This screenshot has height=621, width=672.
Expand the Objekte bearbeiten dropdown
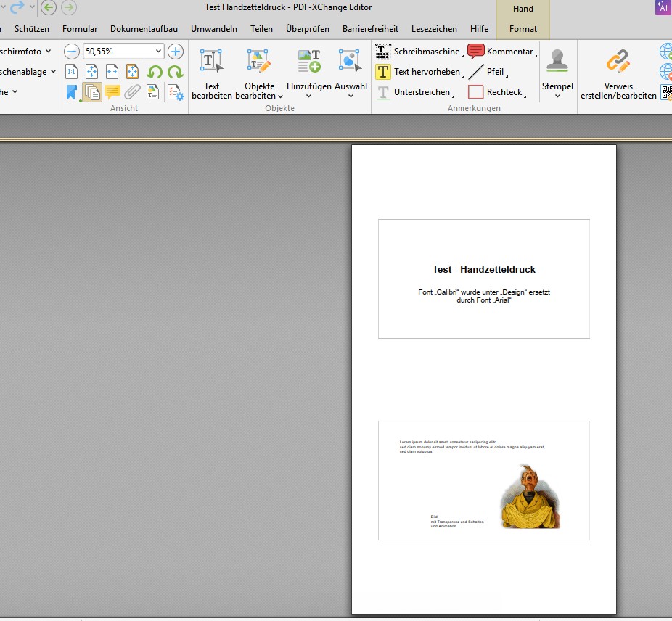pos(281,96)
